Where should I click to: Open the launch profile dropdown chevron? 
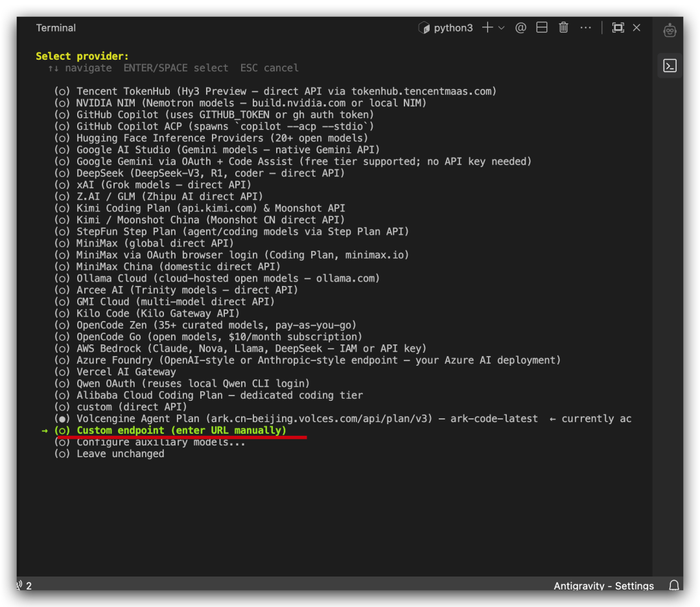[501, 28]
